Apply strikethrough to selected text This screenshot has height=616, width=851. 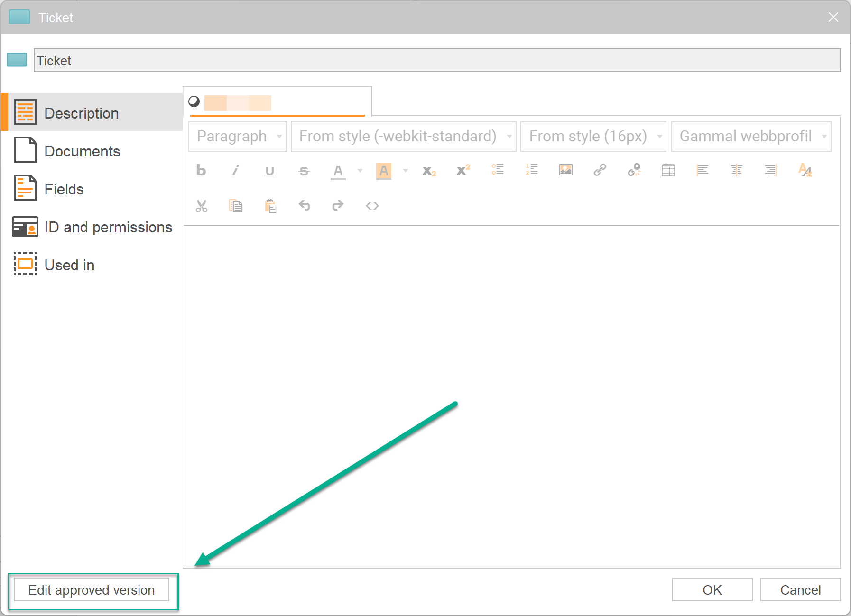coord(304,171)
